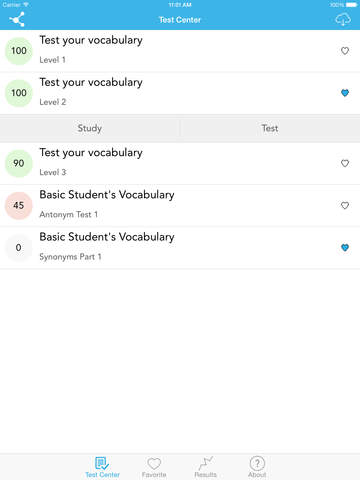Click the 90 score badge

tap(19, 163)
